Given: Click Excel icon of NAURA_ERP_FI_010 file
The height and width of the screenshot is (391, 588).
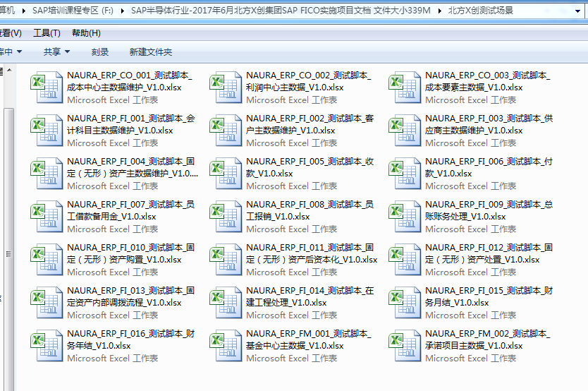Looking at the screenshot, I should click(x=47, y=259).
